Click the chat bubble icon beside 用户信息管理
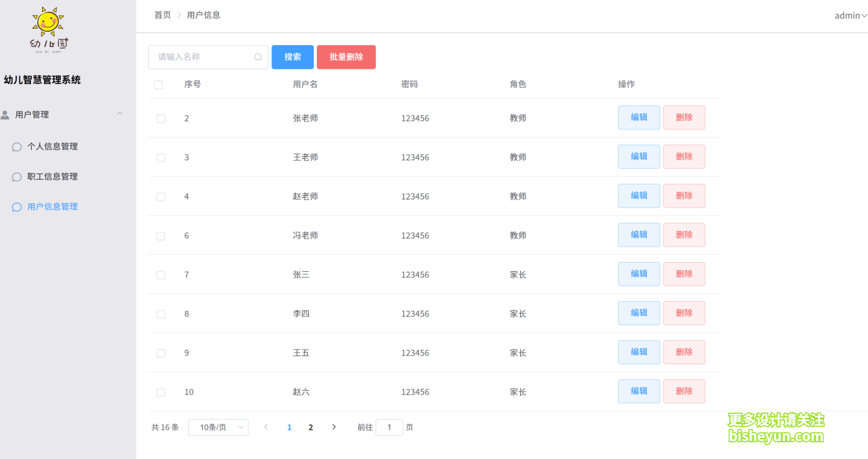 (17, 207)
